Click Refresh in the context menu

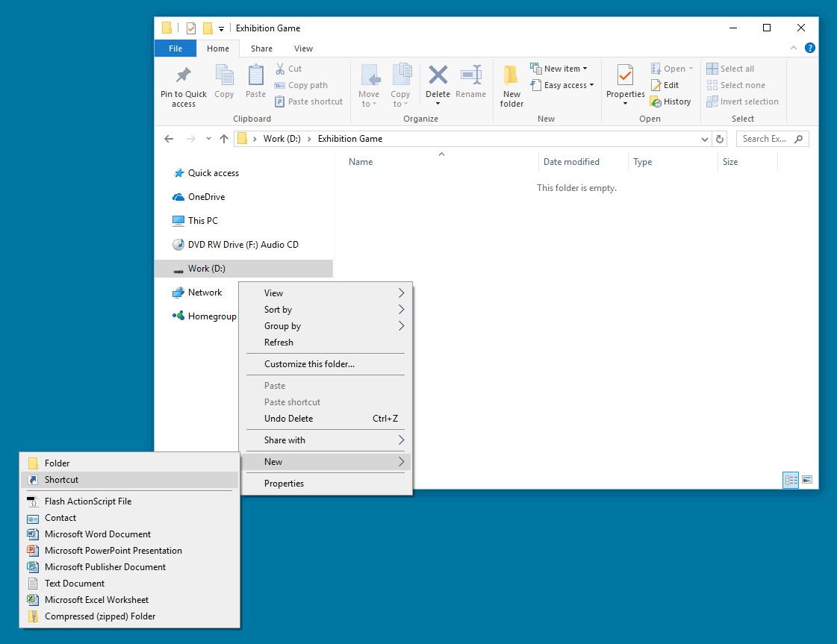pyautogui.click(x=326, y=343)
